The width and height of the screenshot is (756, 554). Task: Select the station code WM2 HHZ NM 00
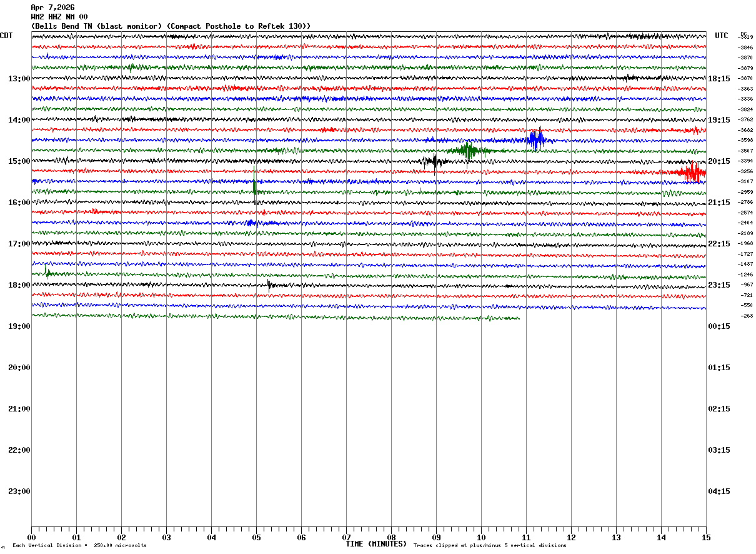(59, 17)
